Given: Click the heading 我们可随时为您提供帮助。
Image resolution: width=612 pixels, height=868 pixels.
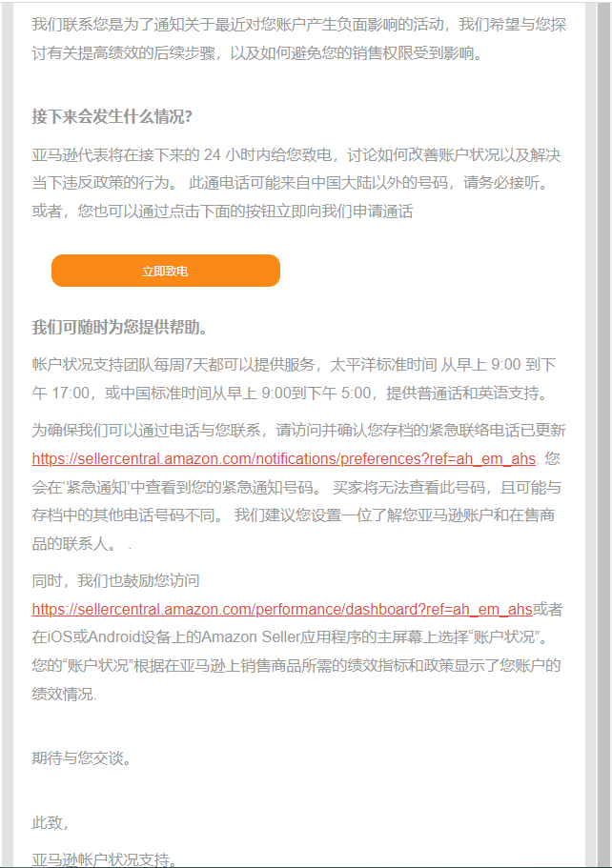Looking at the screenshot, I should 119,327.
